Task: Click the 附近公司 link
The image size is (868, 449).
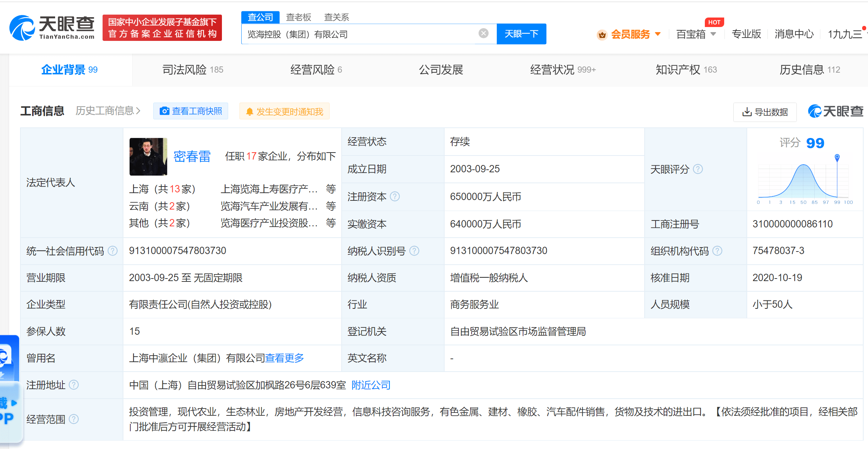Action: [x=371, y=385]
